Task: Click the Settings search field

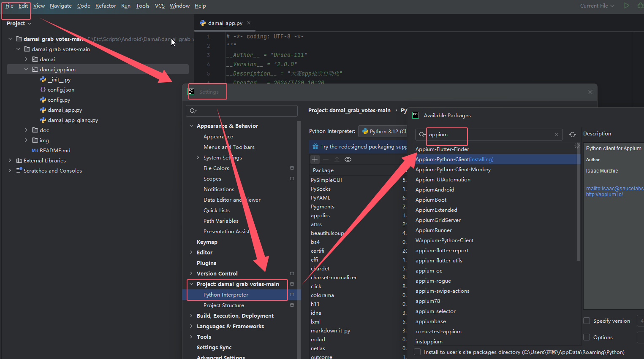Action: (242, 111)
